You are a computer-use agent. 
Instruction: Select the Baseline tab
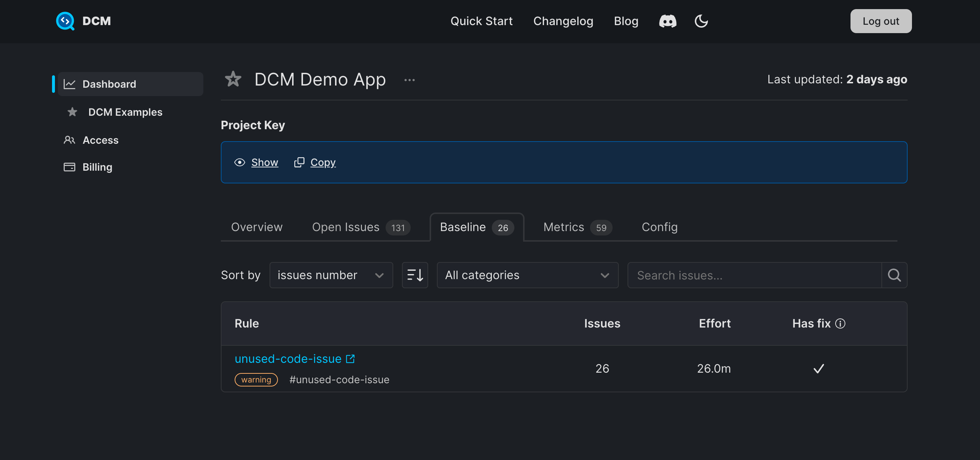coord(477,227)
